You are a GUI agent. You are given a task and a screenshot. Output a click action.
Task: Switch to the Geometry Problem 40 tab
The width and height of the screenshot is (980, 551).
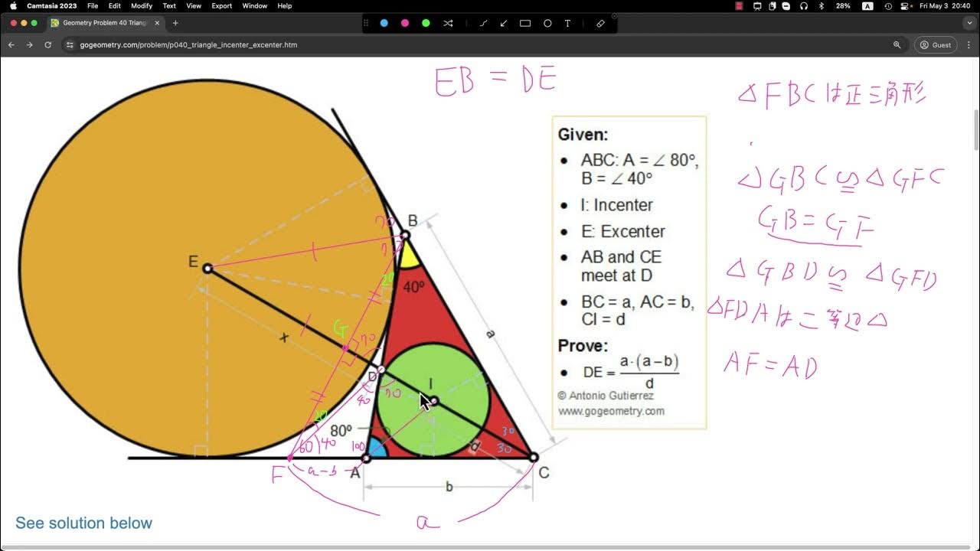103,24
